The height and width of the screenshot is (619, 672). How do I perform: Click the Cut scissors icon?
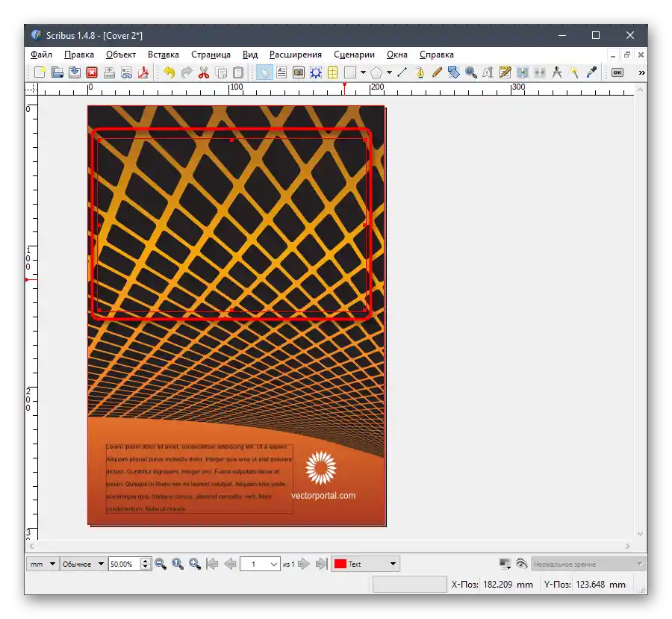coord(203,72)
